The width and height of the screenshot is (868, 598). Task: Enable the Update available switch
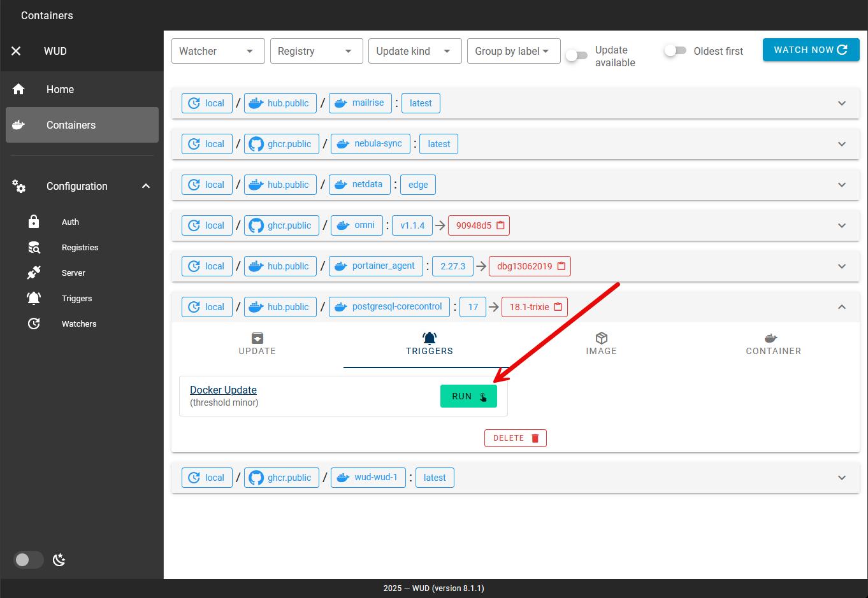point(577,55)
